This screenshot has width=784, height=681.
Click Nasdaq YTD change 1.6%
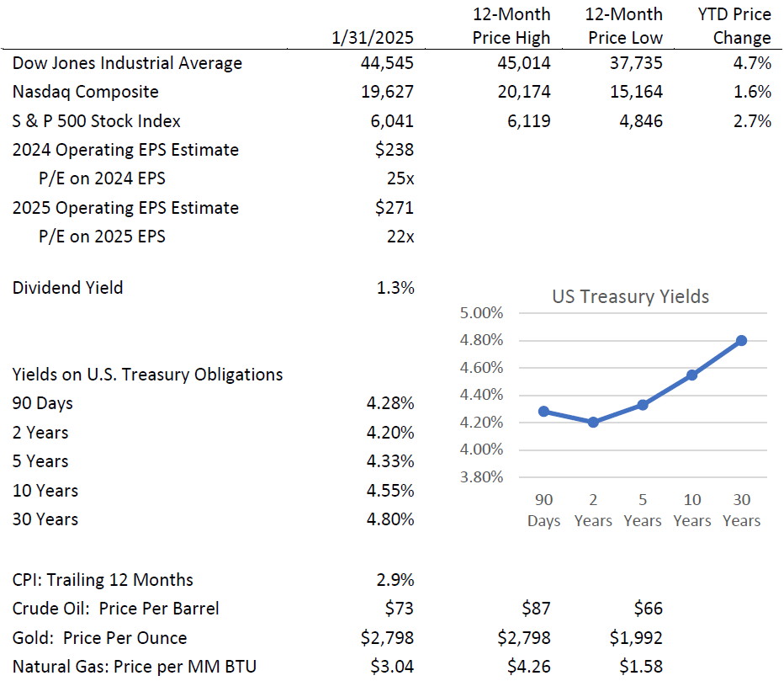pyautogui.click(x=752, y=92)
